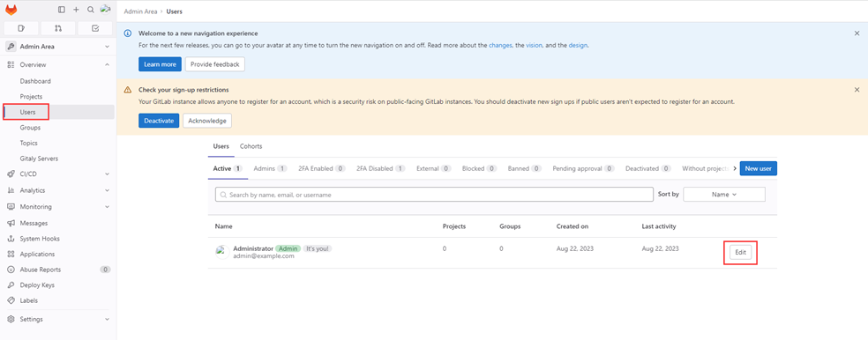Image resolution: width=868 pixels, height=340 pixels.
Task: Open the issues shortcut icon
Action: tap(21, 28)
